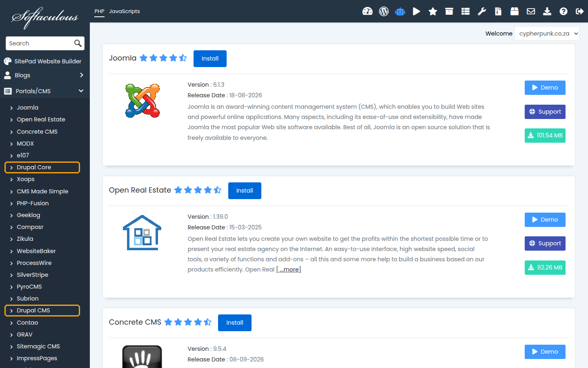The image size is (588, 368).
Task: Expand the ...more link in description
Action: tap(289, 269)
